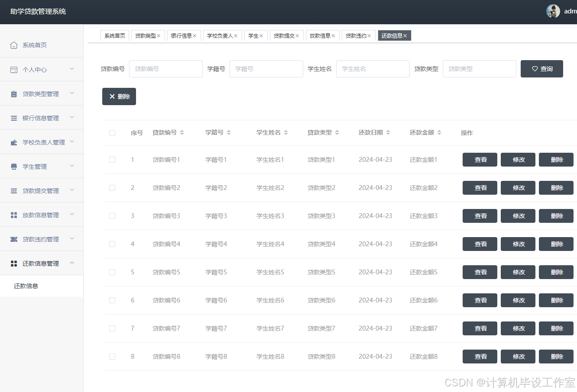Click the grid icon beside 放款信息管理

click(x=14, y=215)
